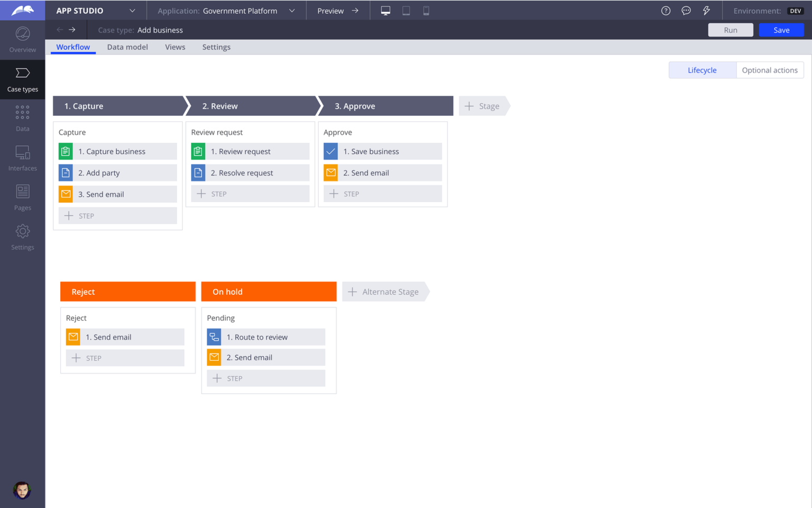This screenshot has width=812, height=508.
Task: Open the chat bubble icon
Action: (686, 11)
